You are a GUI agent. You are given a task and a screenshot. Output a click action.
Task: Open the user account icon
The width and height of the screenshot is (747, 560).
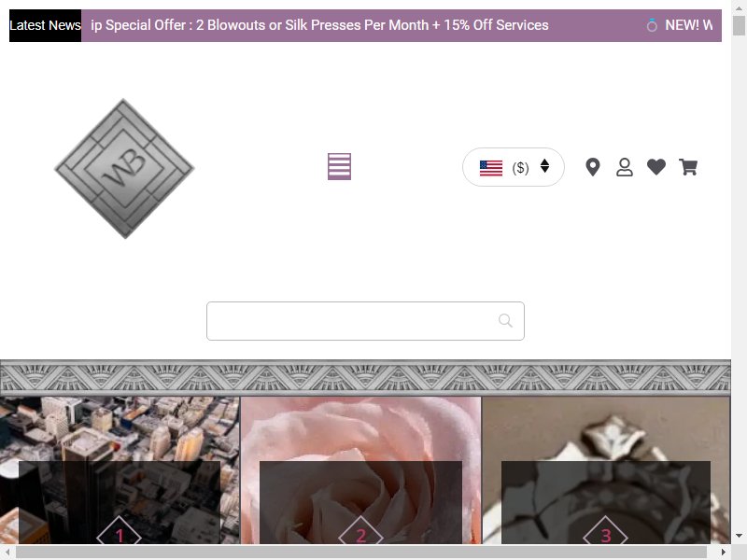[625, 167]
